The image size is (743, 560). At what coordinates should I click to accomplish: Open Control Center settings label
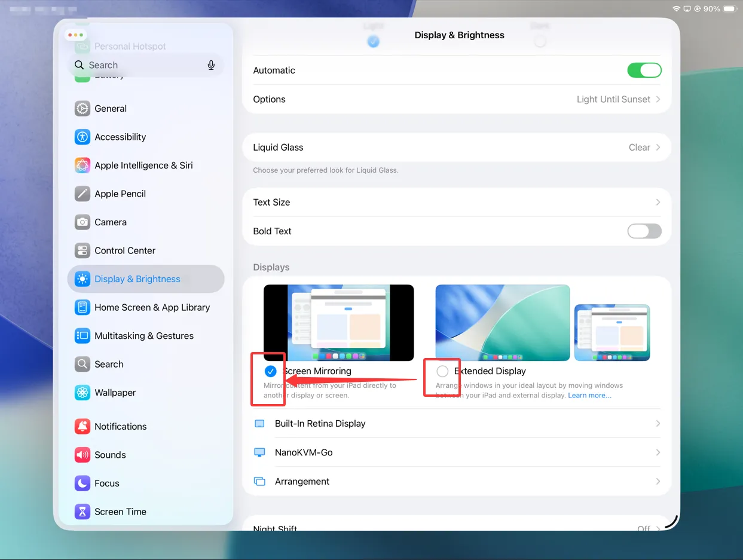click(x=125, y=250)
